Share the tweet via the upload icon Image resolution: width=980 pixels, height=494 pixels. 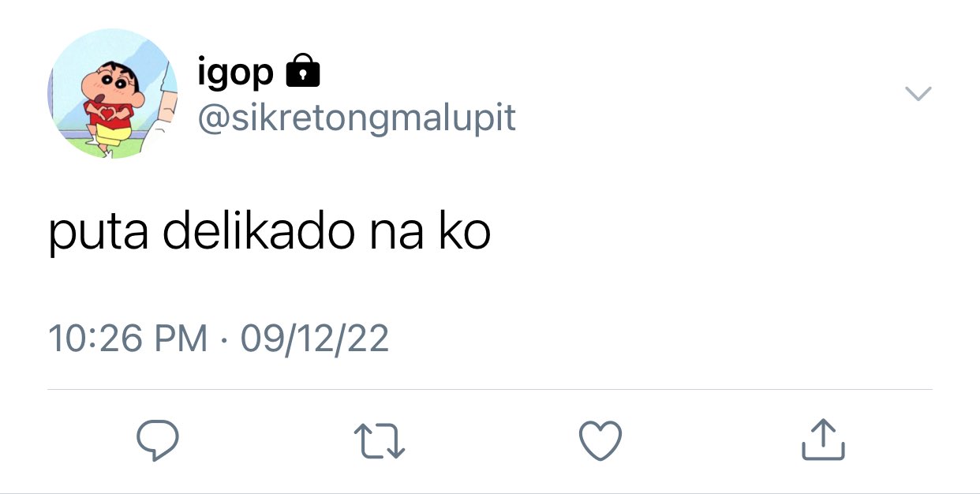tap(823, 440)
